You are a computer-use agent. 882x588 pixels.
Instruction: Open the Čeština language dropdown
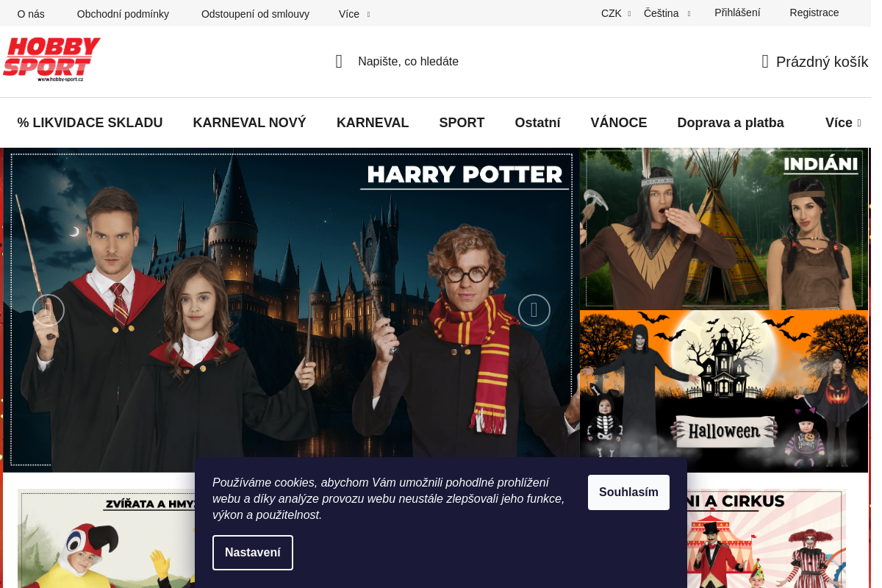pos(667,13)
